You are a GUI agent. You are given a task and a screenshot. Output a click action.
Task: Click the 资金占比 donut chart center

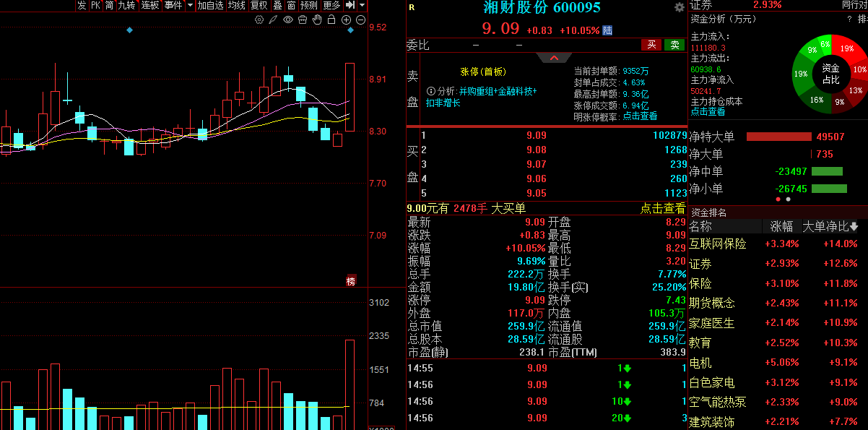831,74
